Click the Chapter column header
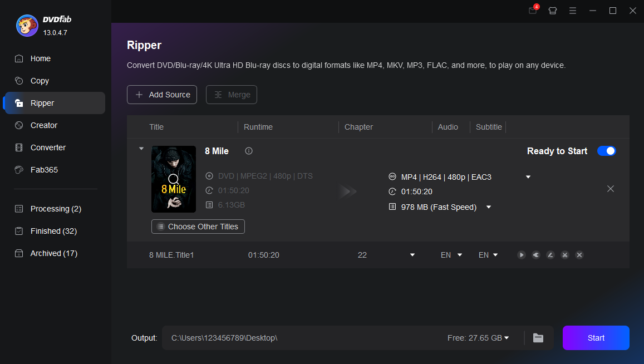The width and height of the screenshot is (644, 364). (x=358, y=127)
